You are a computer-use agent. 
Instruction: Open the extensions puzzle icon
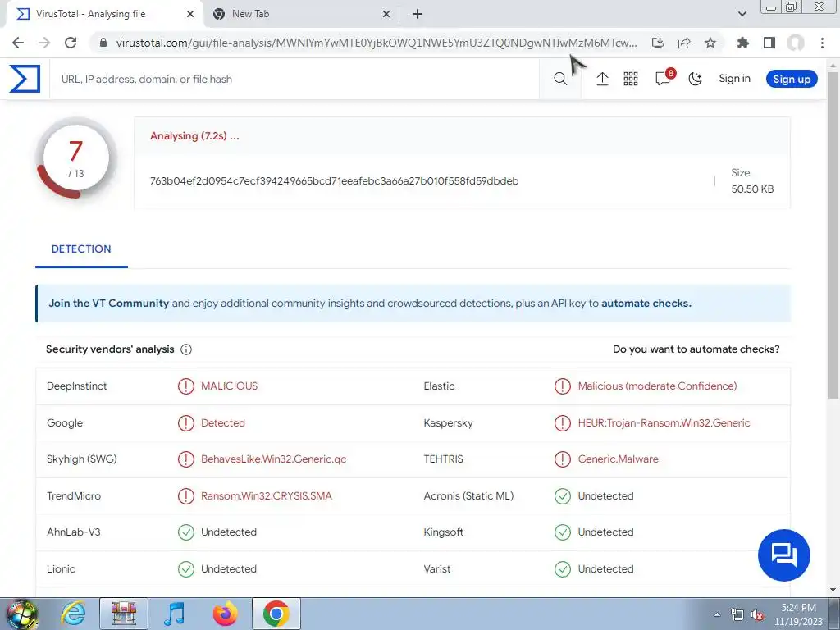tap(743, 43)
